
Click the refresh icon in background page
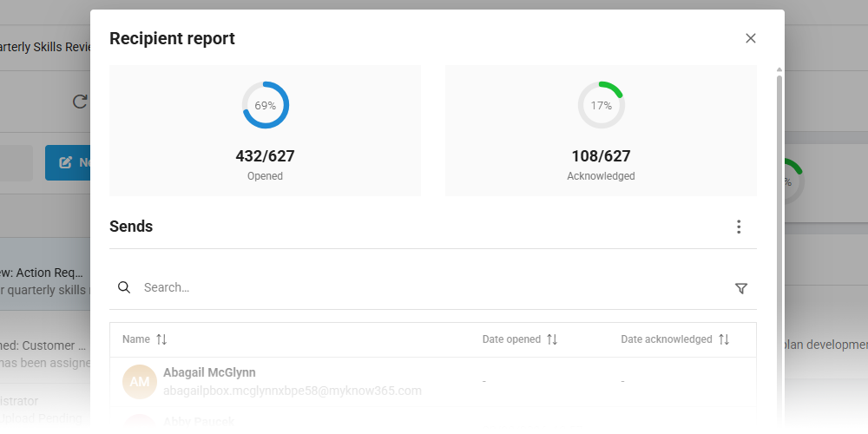80,102
